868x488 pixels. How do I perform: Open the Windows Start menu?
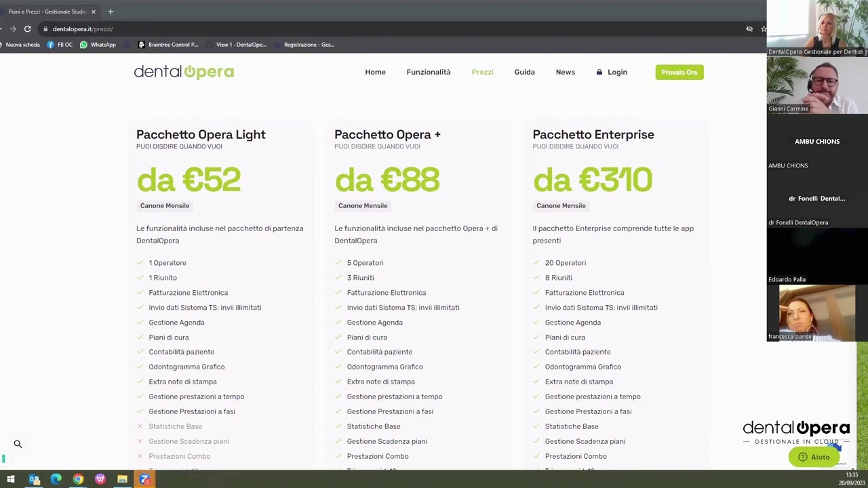11,480
